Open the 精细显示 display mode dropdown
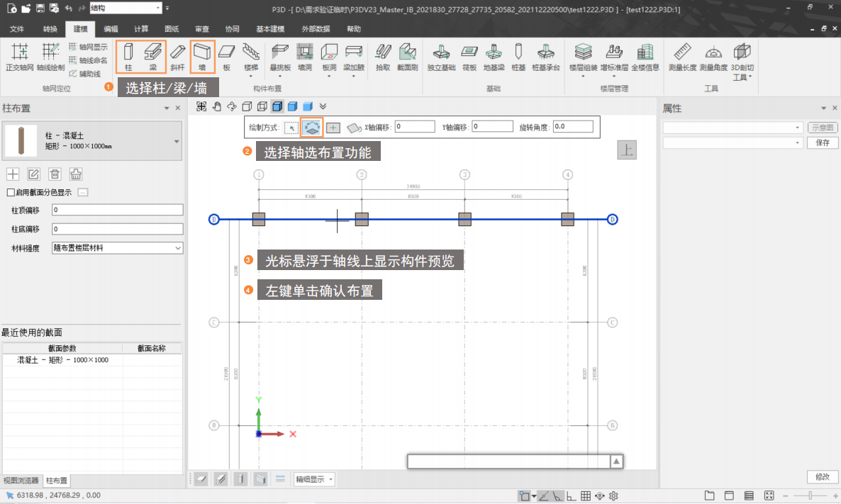This screenshot has height=504, width=841. coord(315,479)
